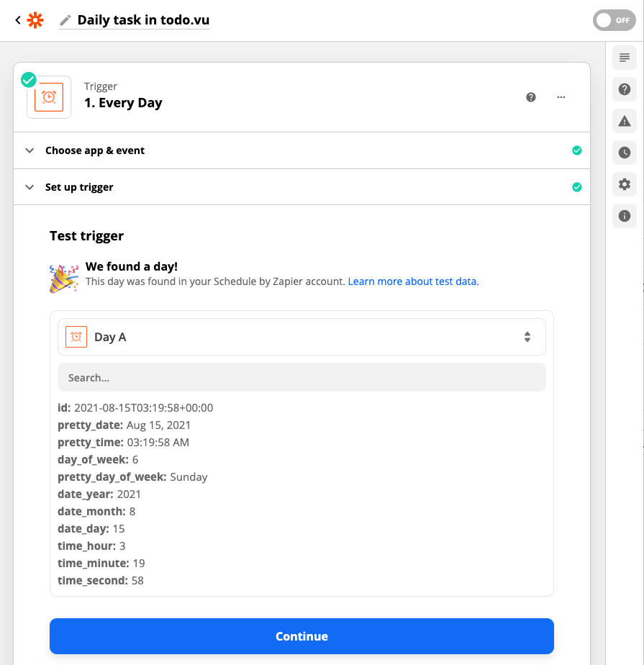This screenshot has width=644, height=665.
Task: Open the trigger step more options menu
Action: [x=561, y=97]
